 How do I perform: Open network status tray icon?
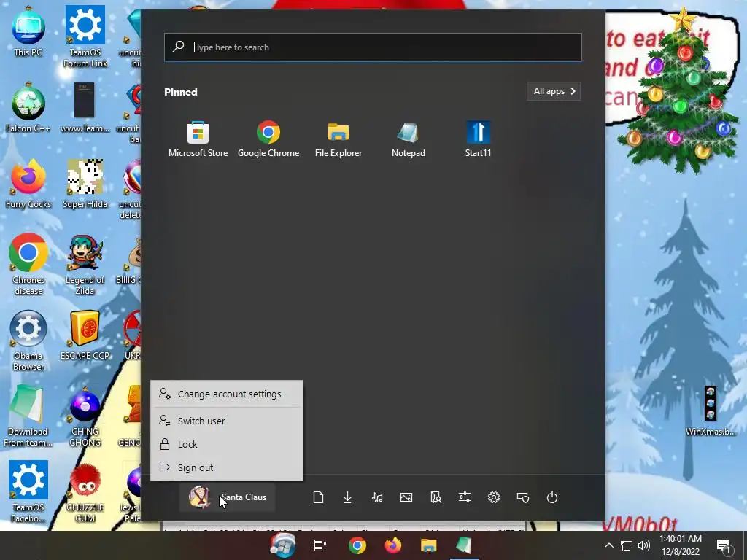pyautogui.click(x=627, y=545)
